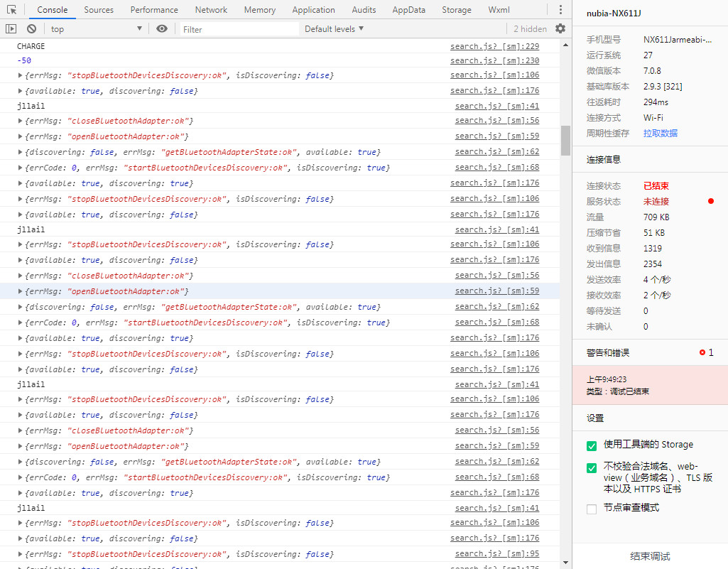Open search.js [sm]:230 source link

[494, 61]
